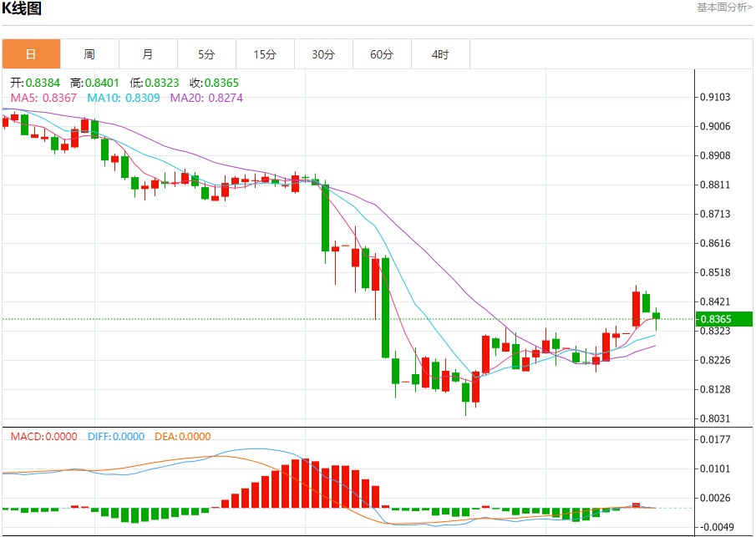Open the 基本面分析> link

coord(724,8)
